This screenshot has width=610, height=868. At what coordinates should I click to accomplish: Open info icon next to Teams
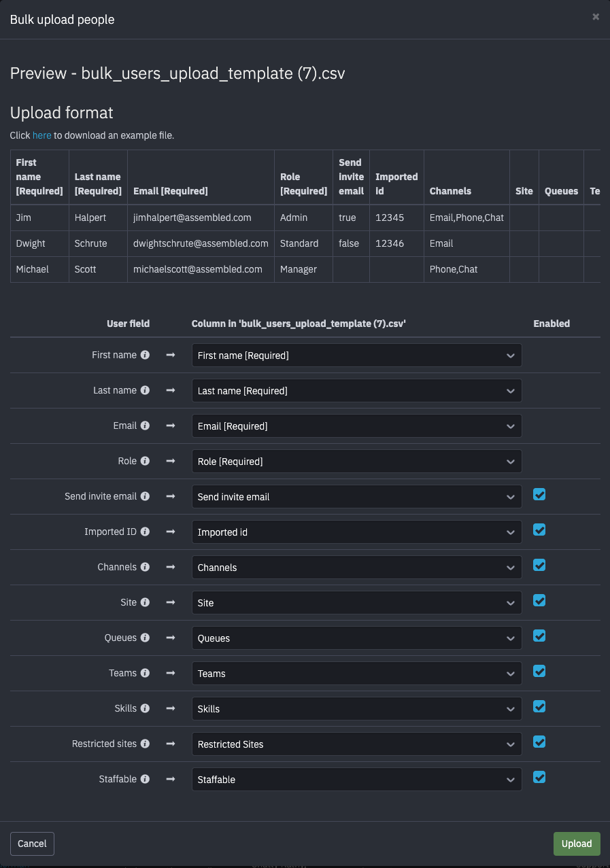tap(145, 673)
